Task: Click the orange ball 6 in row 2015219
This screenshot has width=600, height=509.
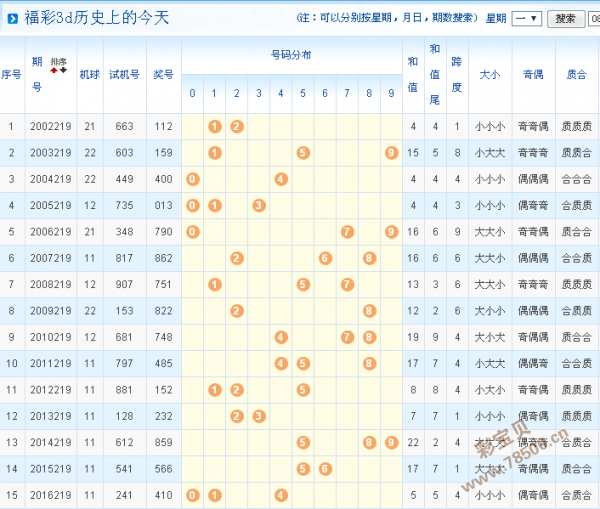Action: coord(325,469)
